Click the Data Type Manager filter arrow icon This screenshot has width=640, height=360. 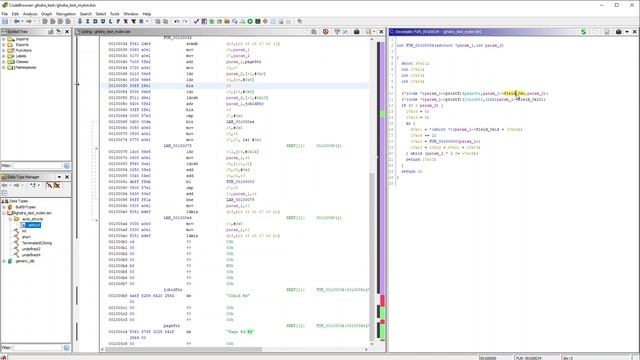point(49,185)
